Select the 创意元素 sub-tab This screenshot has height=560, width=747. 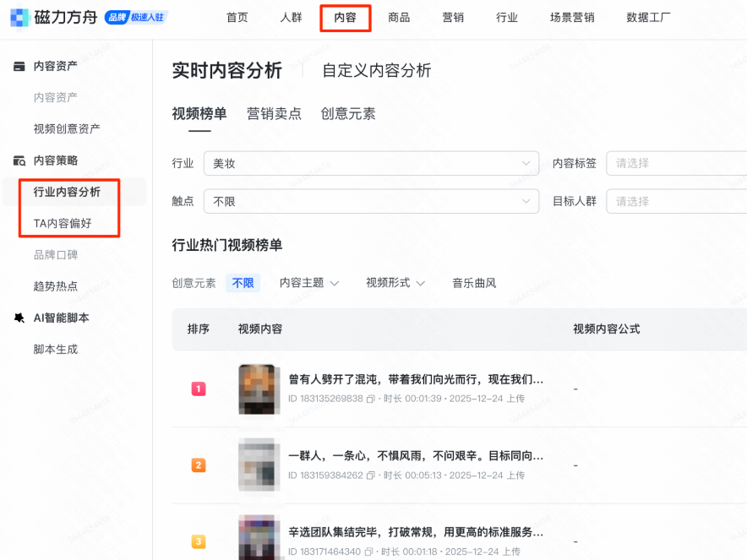(x=348, y=114)
